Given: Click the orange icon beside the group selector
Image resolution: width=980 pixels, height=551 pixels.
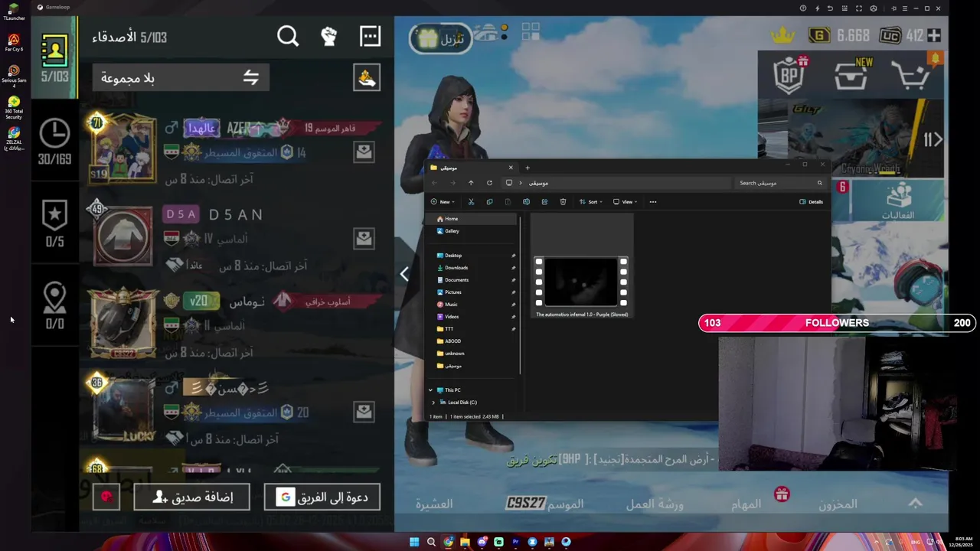Looking at the screenshot, I should (367, 77).
